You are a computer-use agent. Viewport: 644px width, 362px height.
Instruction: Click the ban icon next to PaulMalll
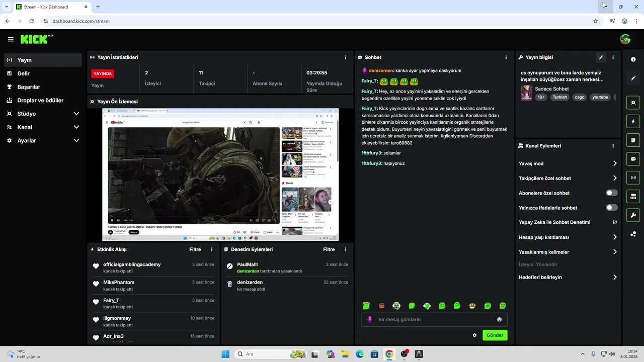[230, 266]
